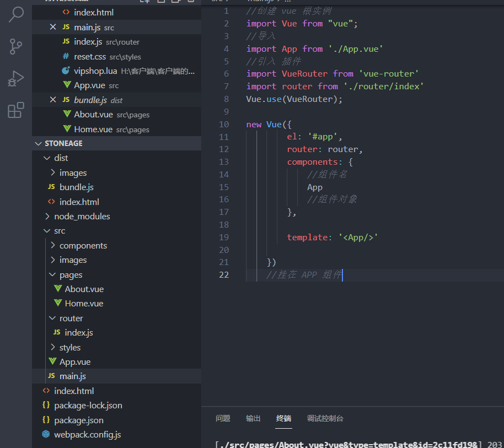Screen dimensions: 504x448
Task: Click the el: '#app' line
Action: (x=315, y=137)
